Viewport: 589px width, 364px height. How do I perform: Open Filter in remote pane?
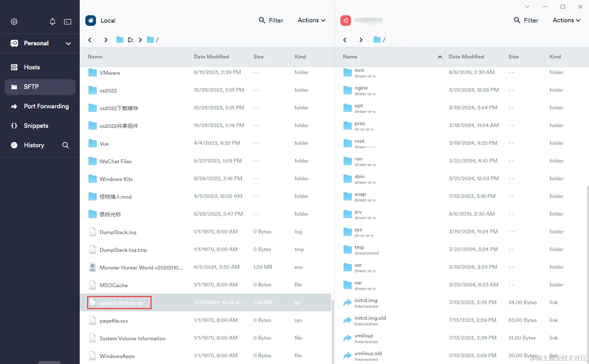coord(526,21)
